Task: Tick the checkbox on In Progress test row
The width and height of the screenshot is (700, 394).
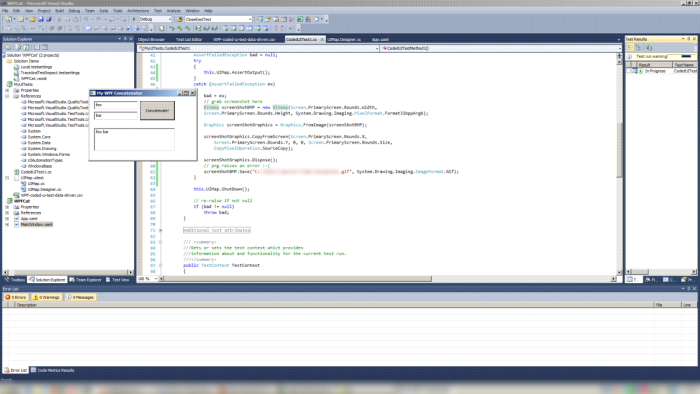Action: pos(629,71)
